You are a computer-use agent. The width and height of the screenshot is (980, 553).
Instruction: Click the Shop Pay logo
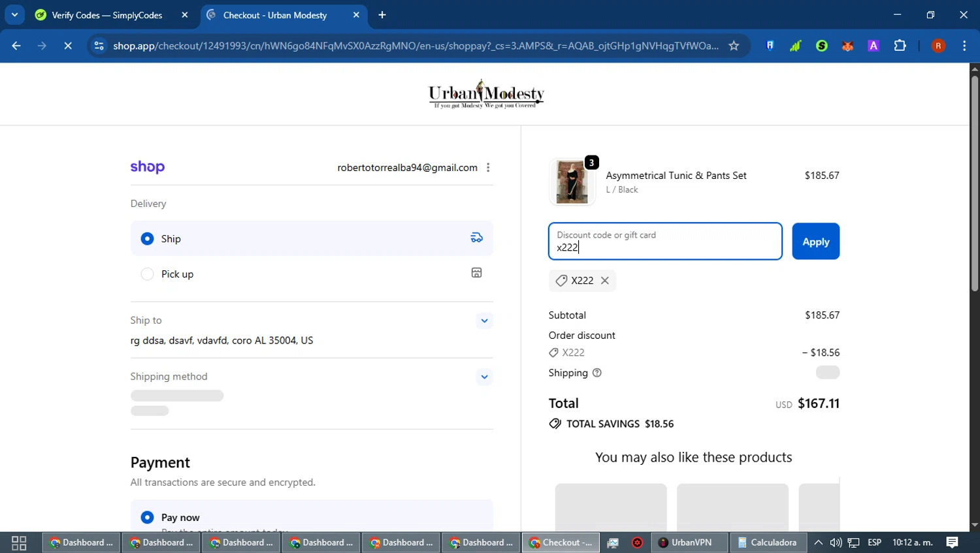(148, 167)
